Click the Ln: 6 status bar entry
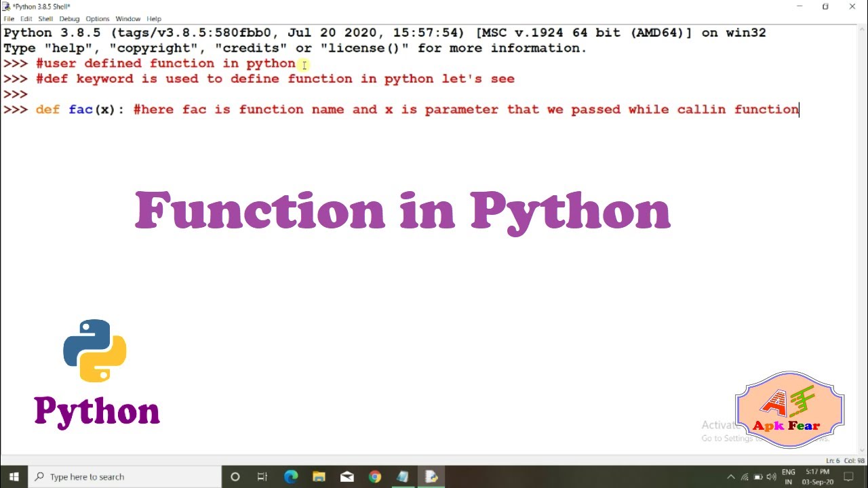The width and height of the screenshot is (868, 488). 831,461
